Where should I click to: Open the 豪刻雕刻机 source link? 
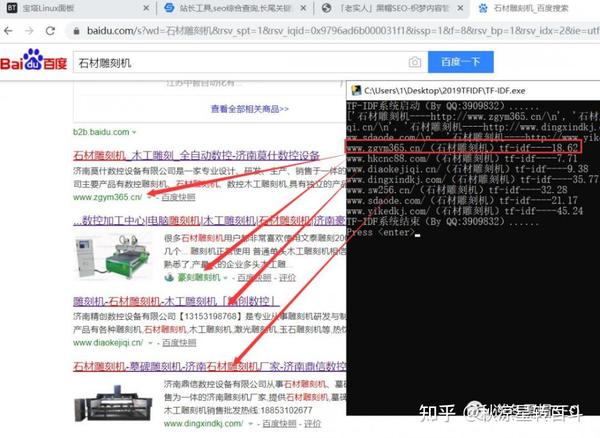point(199,278)
